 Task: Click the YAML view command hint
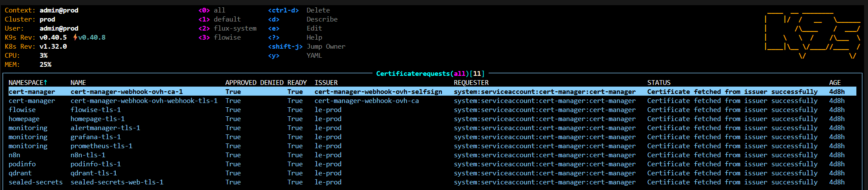(x=314, y=56)
